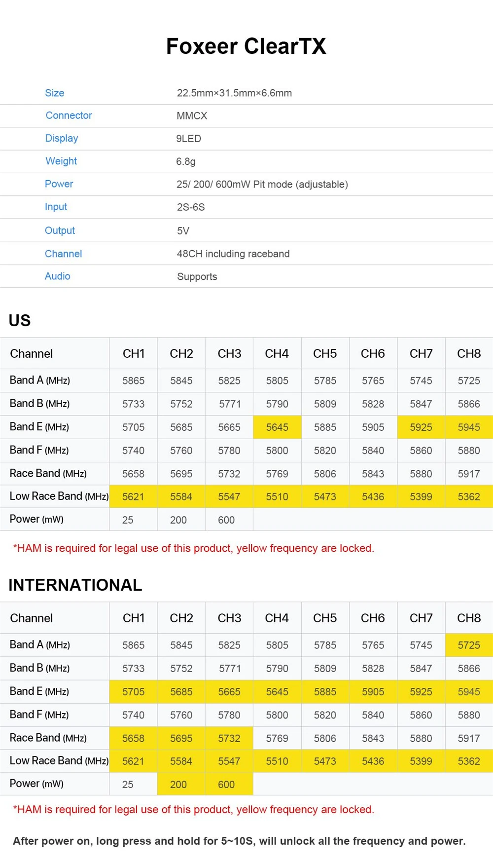
Task: Select International table CH8 column header
Action: [x=469, y=618]
